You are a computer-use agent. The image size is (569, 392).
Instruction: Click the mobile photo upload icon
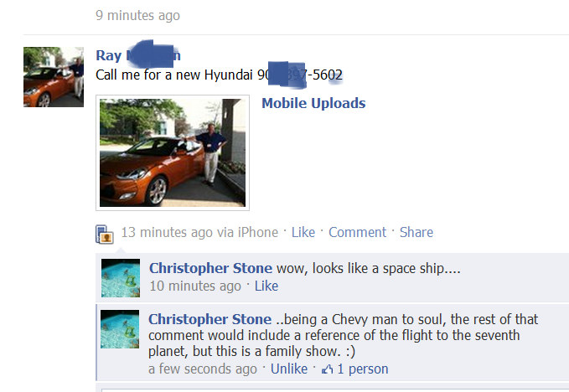[x=105, y=234]
